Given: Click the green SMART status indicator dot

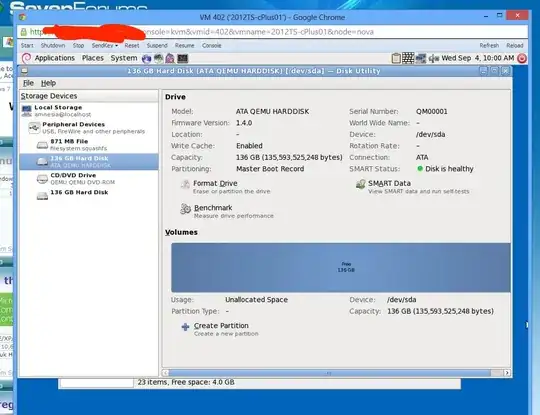Looking at the screenshot, I should click(x=420, y=168).
